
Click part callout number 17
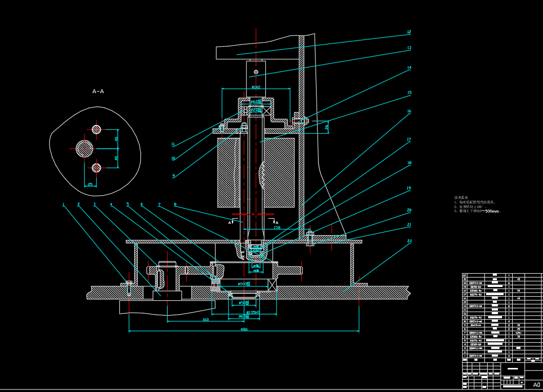tap(409, 139)
